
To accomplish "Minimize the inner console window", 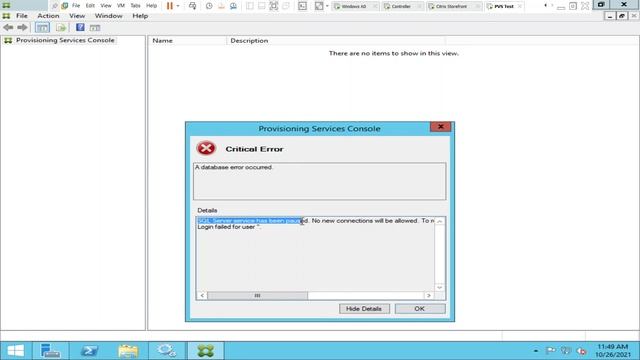I will coord(610,16).
